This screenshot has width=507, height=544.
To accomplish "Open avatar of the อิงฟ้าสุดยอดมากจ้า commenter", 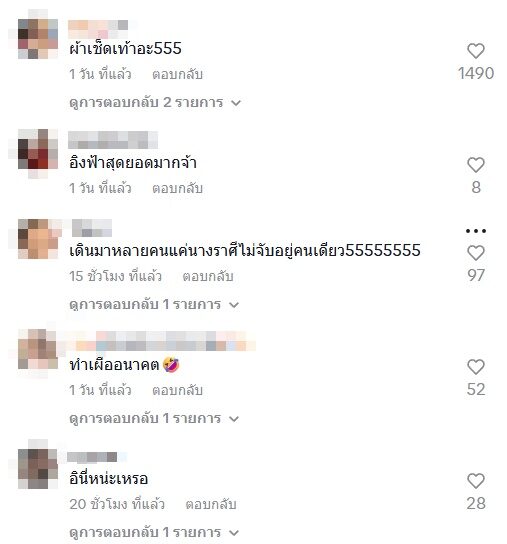I will pos(38,150).
